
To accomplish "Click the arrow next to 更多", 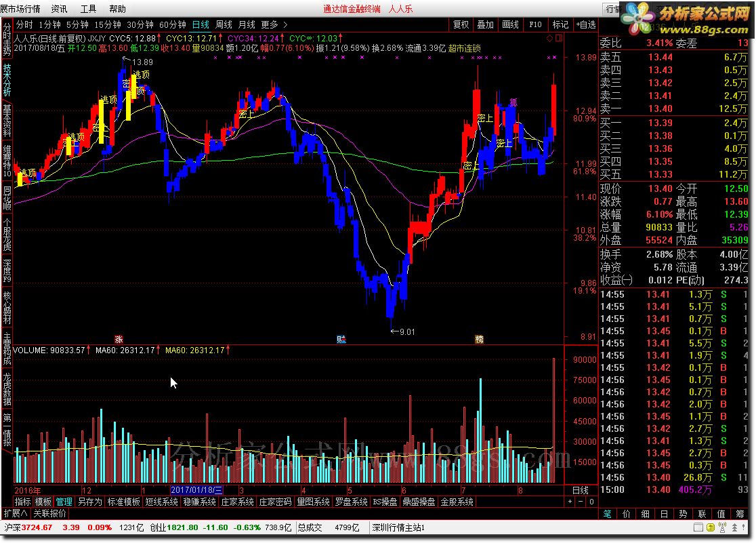I will [285, 24].
